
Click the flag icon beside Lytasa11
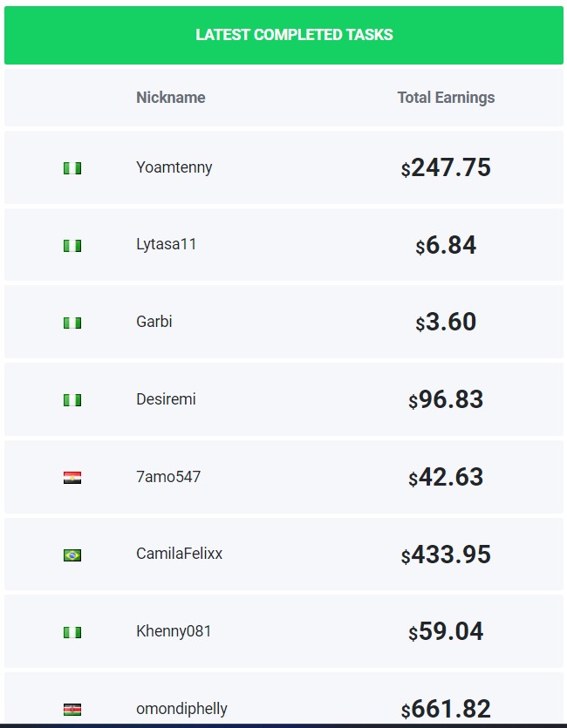[72, 246]
